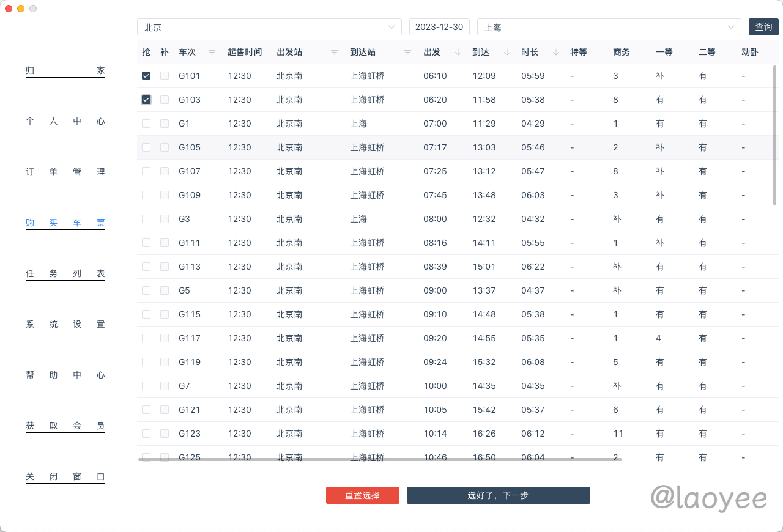Screen dimensions: 783x532
Task: Open 系统设置 from the sidebar
Action: click(x=65, y=325)
